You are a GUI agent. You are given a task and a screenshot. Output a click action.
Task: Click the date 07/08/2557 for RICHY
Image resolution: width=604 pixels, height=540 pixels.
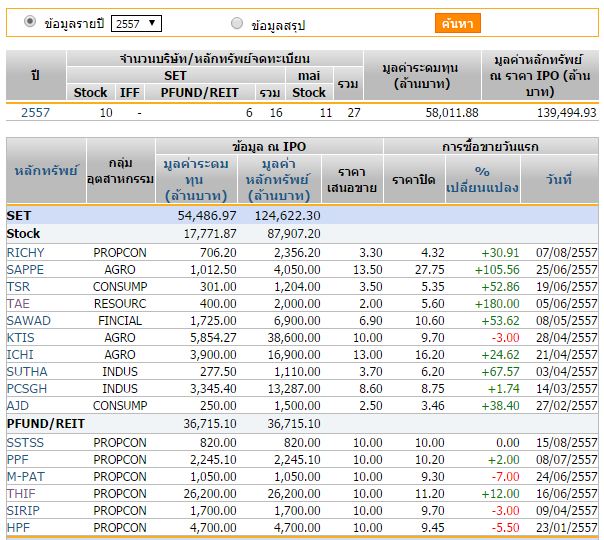[x=567, y=253]
